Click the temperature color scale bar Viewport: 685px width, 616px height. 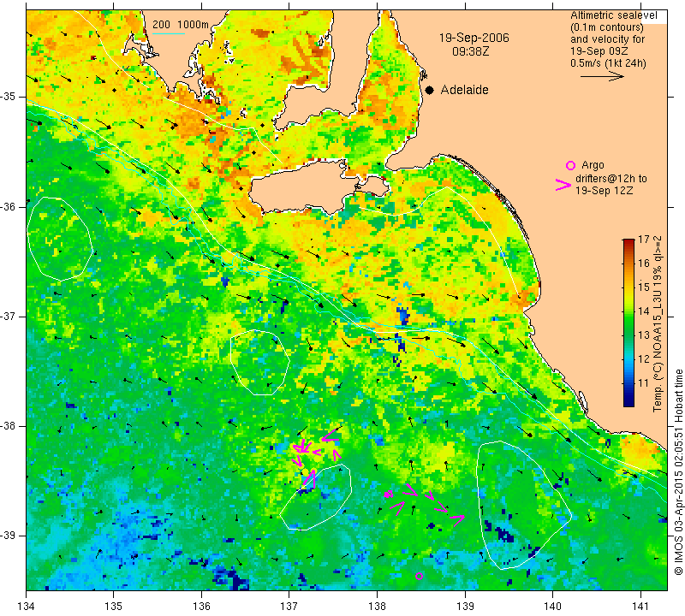pos(628,323)
